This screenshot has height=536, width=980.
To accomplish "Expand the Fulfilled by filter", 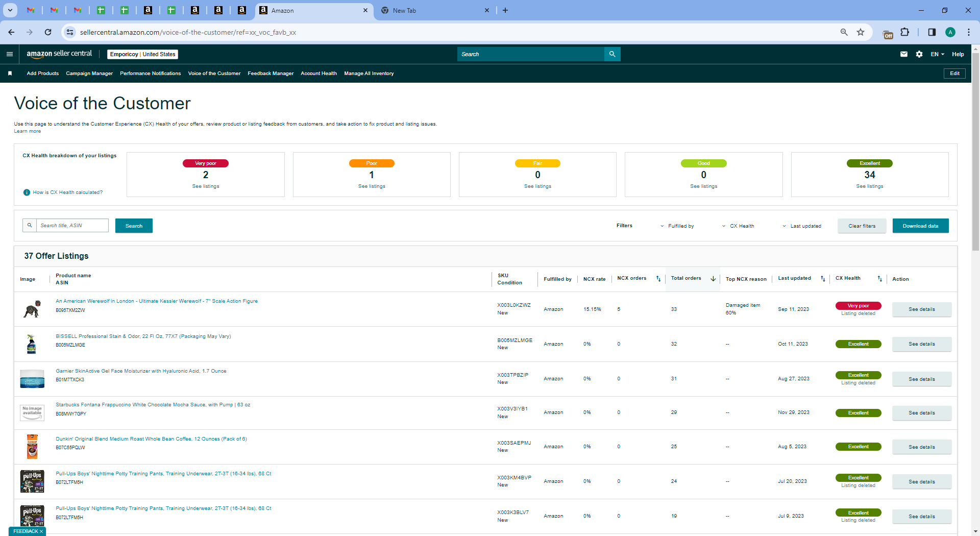I will (677, 226).
